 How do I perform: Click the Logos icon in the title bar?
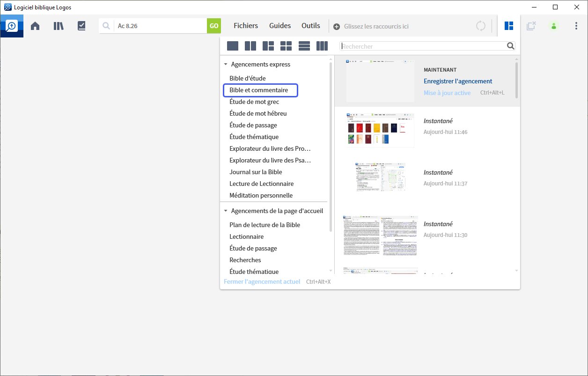pyautogui.click(x=7, y=7)
